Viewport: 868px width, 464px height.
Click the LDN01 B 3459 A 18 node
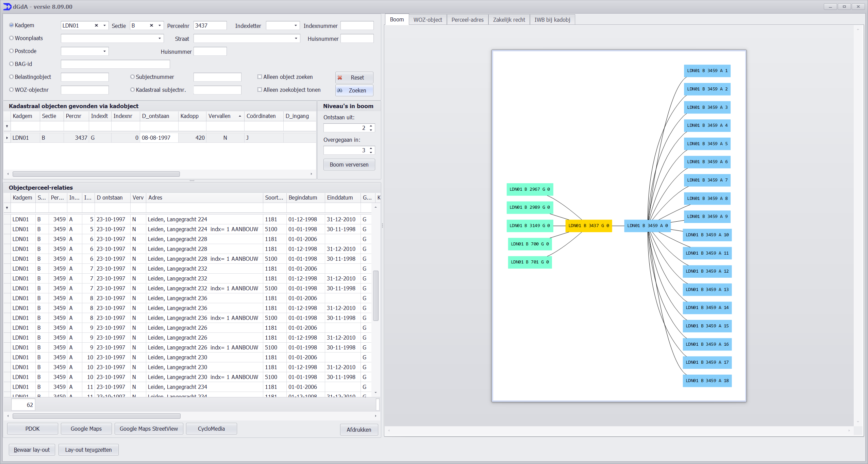pos(707,381)
